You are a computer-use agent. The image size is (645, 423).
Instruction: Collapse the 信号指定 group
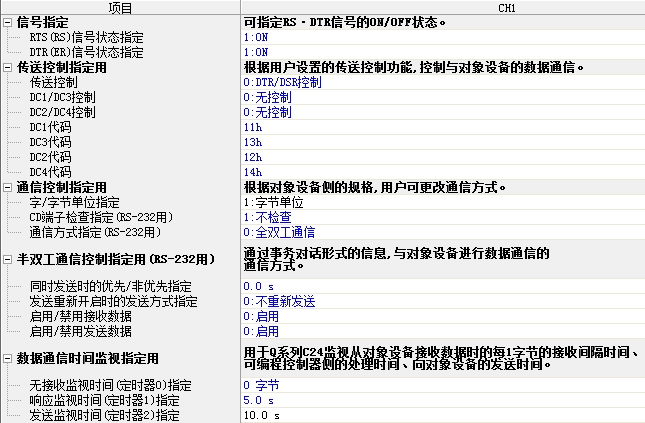(7, 22)
